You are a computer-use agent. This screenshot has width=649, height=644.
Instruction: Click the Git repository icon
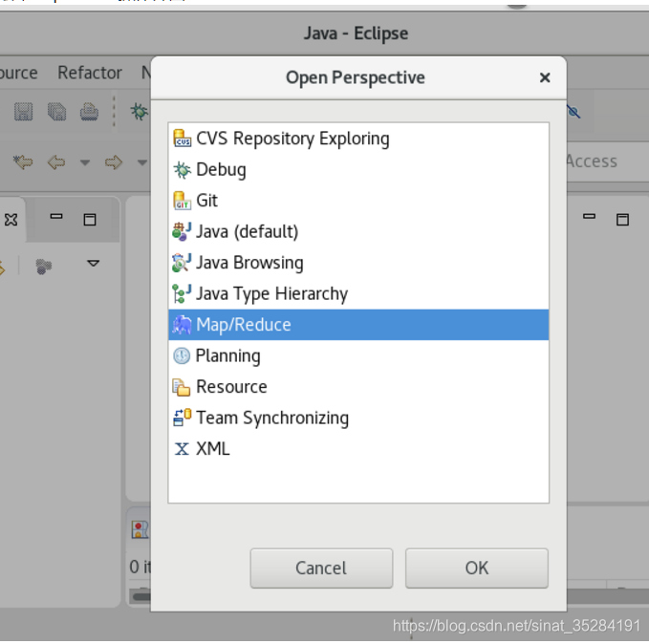coord(182,201)
